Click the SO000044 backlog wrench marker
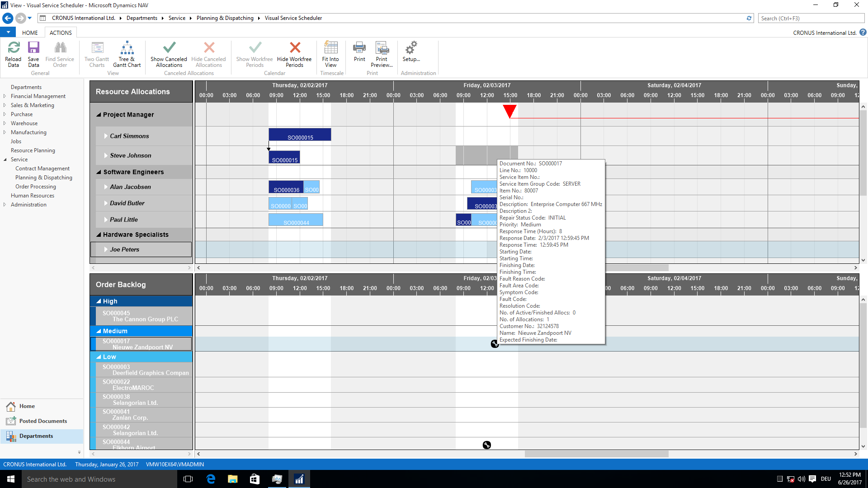Viewport: 868px width, 488px height. [x=487, y=445]
